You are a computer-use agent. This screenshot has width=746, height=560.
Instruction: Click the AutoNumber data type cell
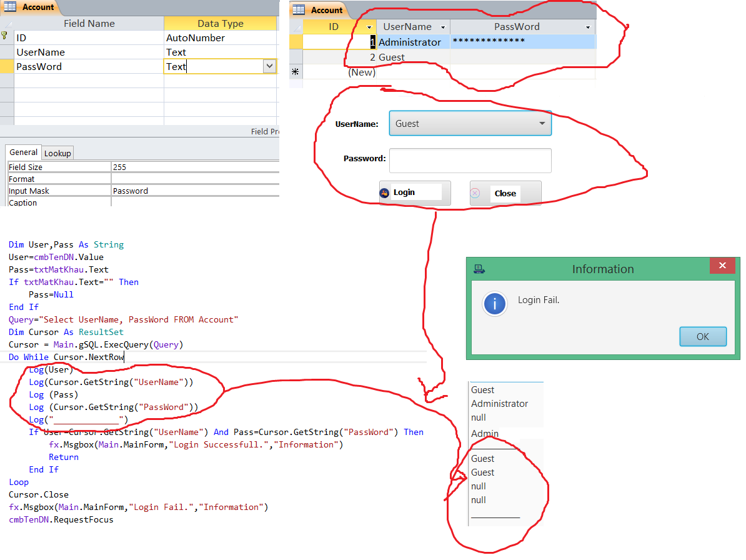221,37
